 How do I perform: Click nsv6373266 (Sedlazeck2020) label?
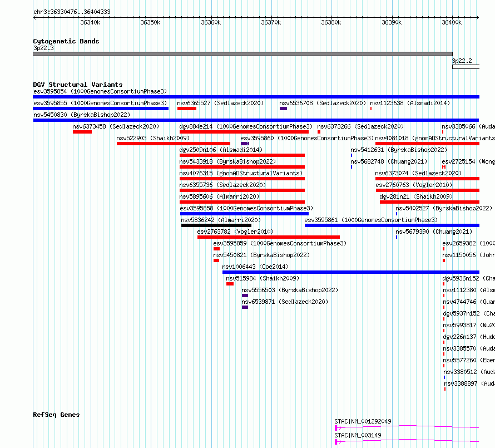click(360, 127)
